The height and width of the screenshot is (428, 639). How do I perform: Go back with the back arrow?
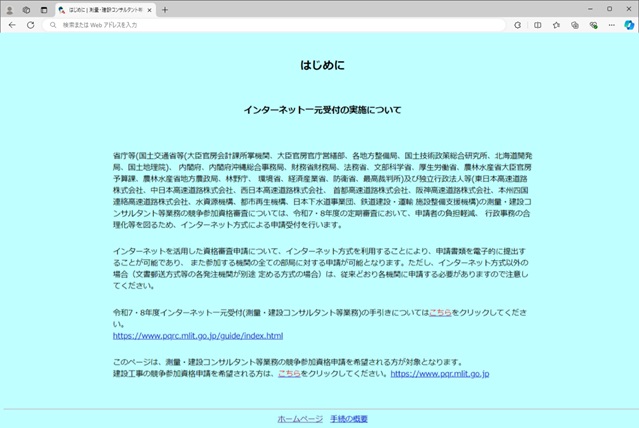12,25
